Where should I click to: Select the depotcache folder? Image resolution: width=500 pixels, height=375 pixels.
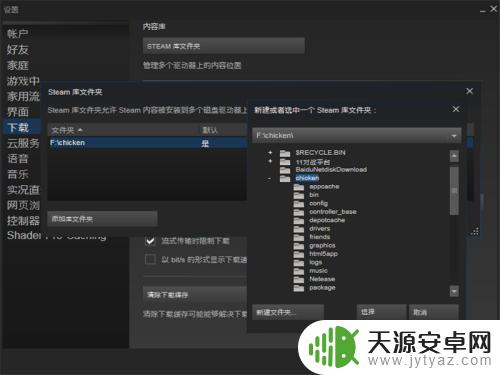327,220
